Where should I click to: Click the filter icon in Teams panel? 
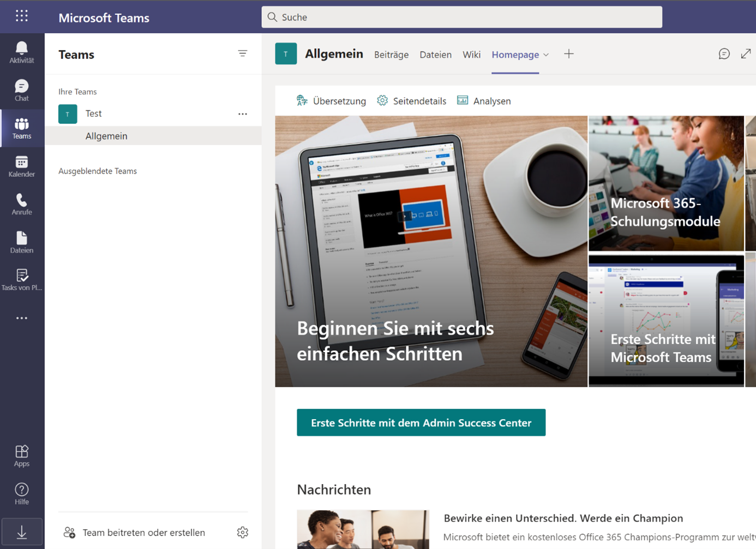(x=242, y=53)
